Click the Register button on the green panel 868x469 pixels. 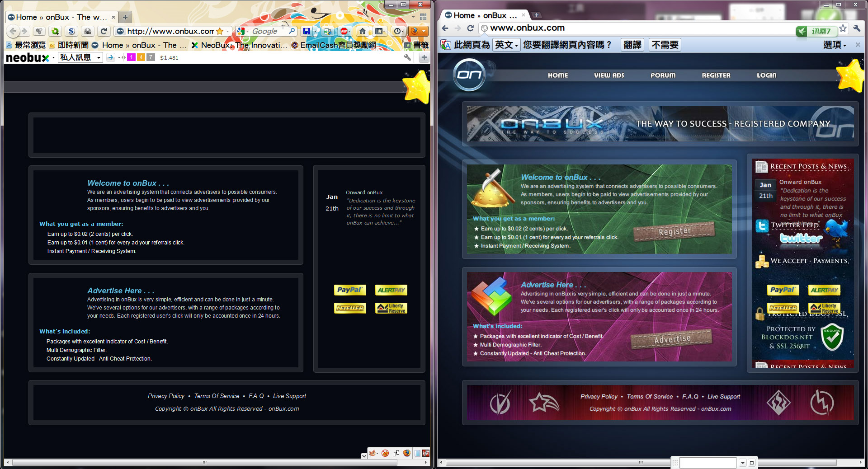tap(674, 231)
